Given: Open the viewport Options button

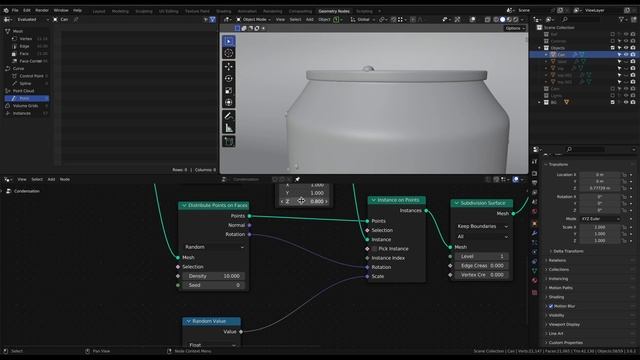Looking at the screenshot, I should (514, 28).
